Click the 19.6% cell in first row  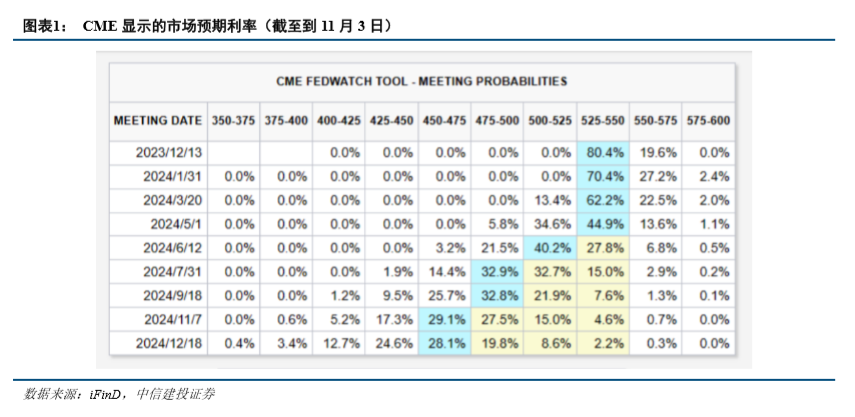click(x=656, y=153)
